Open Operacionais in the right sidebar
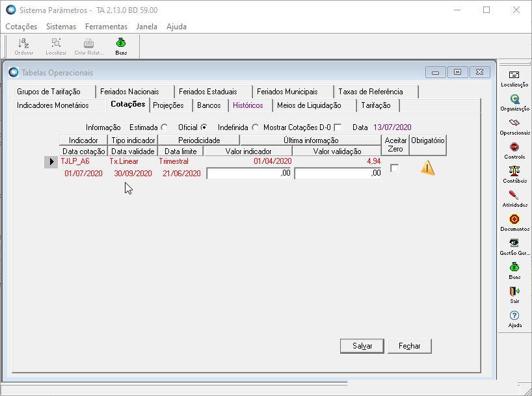The width and height of the screenshot is (532, 396). point(514,127)
